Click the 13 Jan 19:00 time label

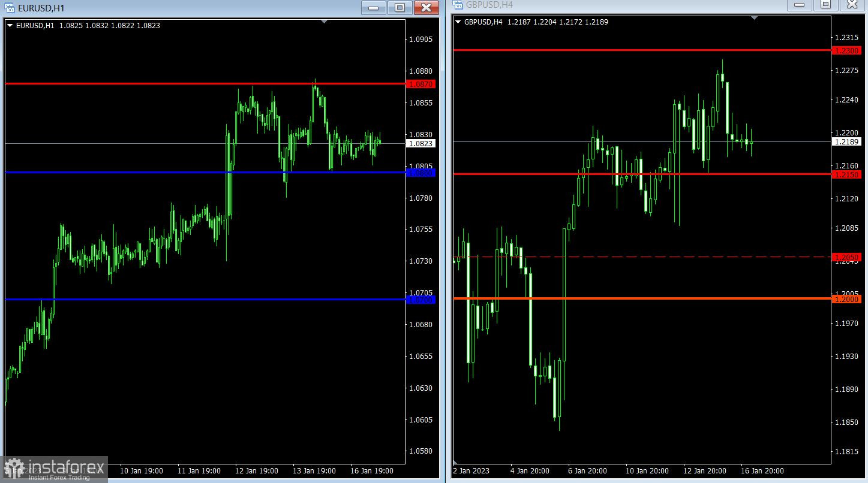coord(314,471)
